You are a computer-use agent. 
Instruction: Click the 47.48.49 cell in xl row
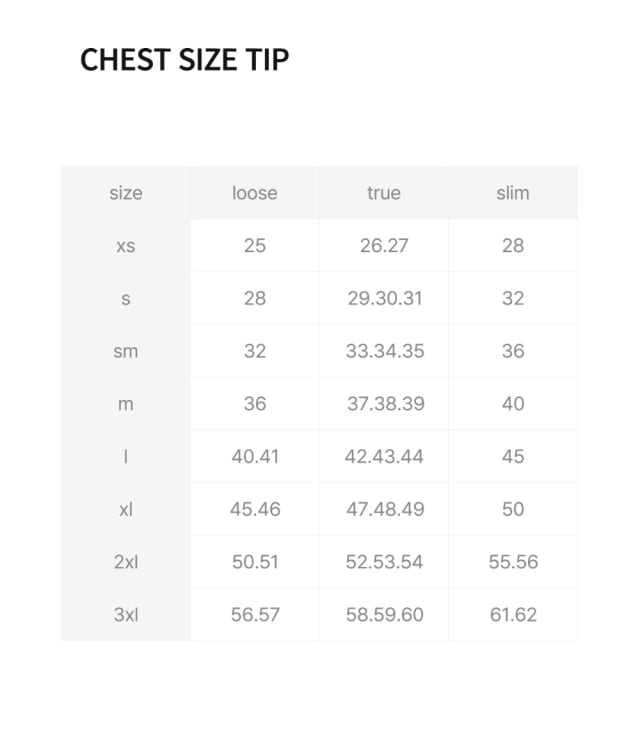(384, 509)
